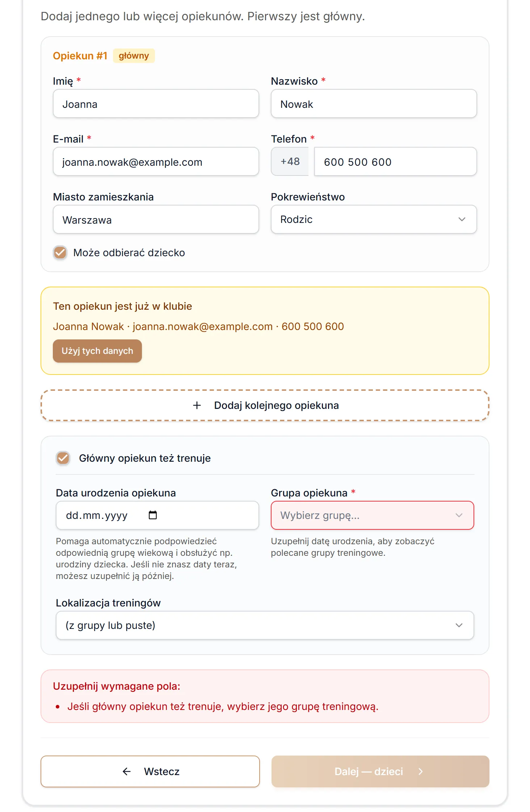Click the right chevron icon on Dalej — dzieci
This screenshot has height=812, width=530.
click(420, 771)
